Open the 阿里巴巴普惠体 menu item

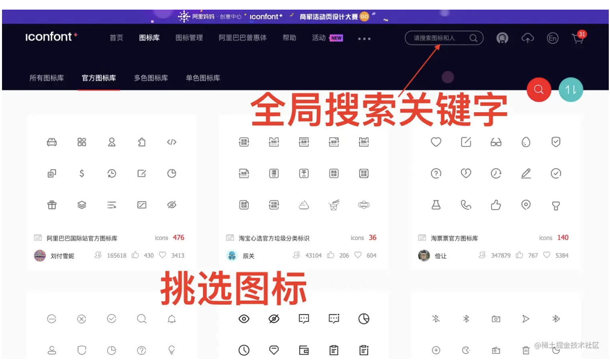[x=242, y=38]
